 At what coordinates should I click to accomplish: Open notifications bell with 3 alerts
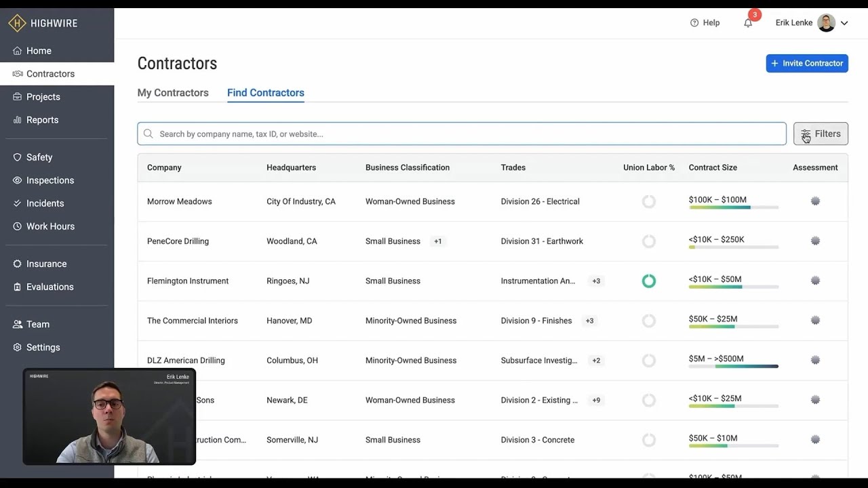pyautogui.click(x=749, y=22)
